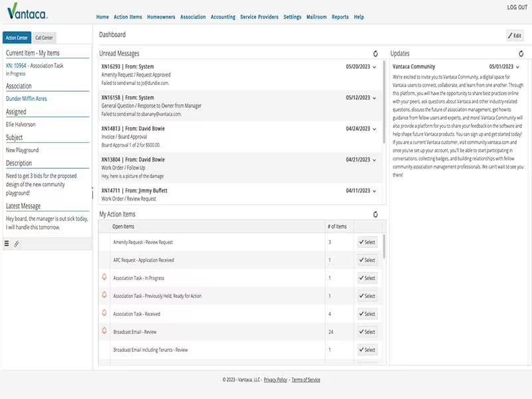Open the Settings menu

tap(292, 17)
